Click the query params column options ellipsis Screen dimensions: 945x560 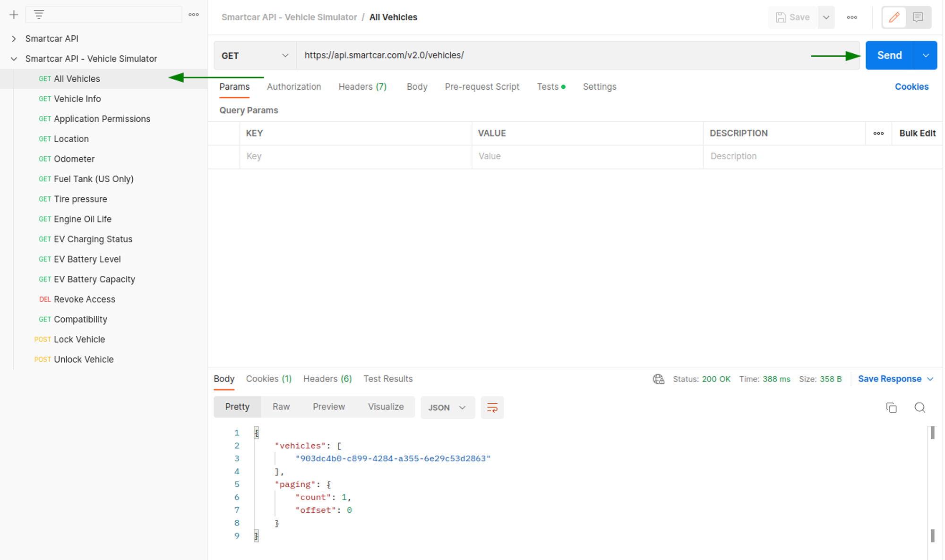point(878,133)
